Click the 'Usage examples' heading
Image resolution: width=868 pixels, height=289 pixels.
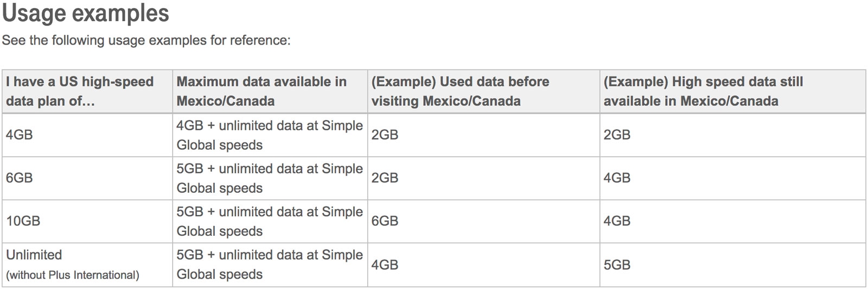coord(86,13)
